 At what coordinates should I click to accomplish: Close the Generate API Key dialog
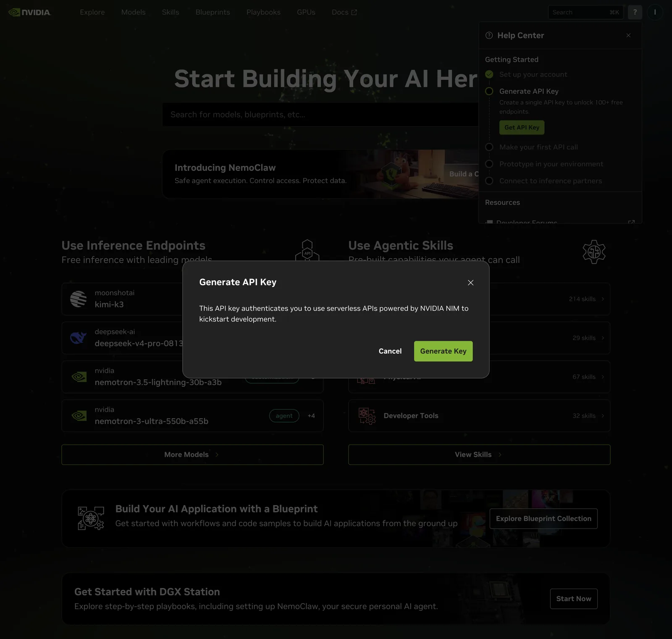pos(470,283)
